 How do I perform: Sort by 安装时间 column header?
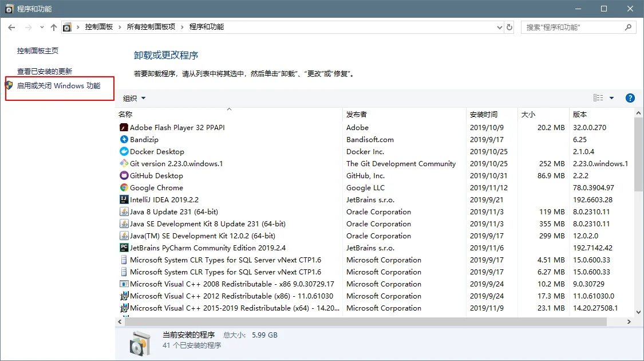492,114
